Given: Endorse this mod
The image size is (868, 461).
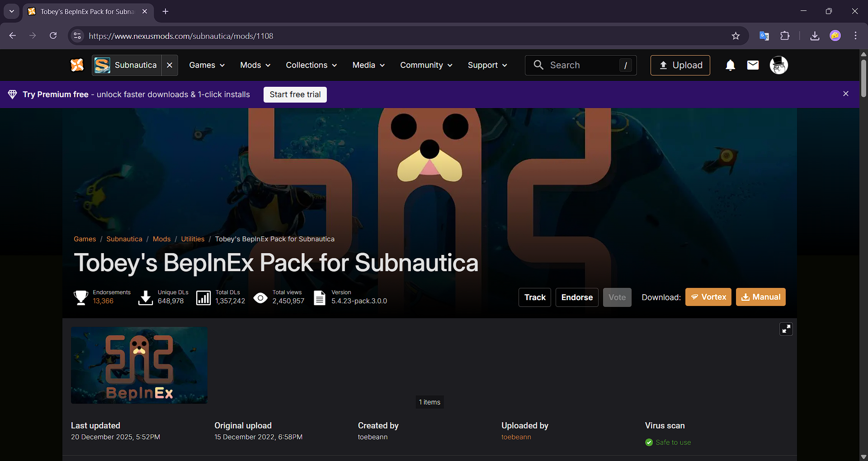Looking at the screenshot, I should click(x=577, y=297).
